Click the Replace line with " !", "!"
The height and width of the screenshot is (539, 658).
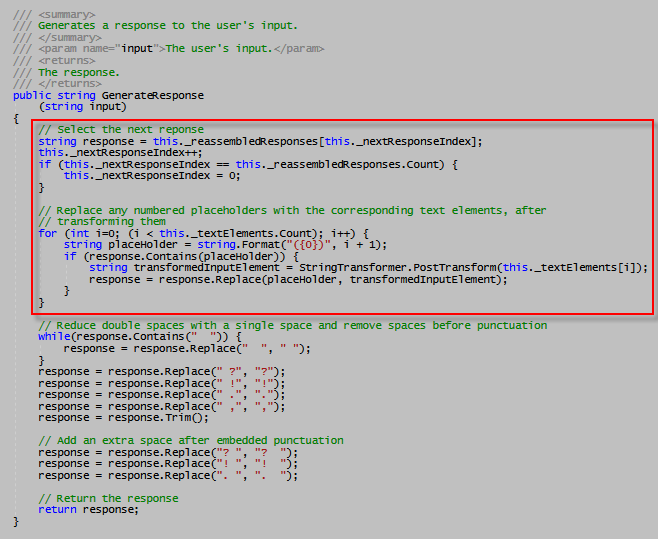(162, 384)
